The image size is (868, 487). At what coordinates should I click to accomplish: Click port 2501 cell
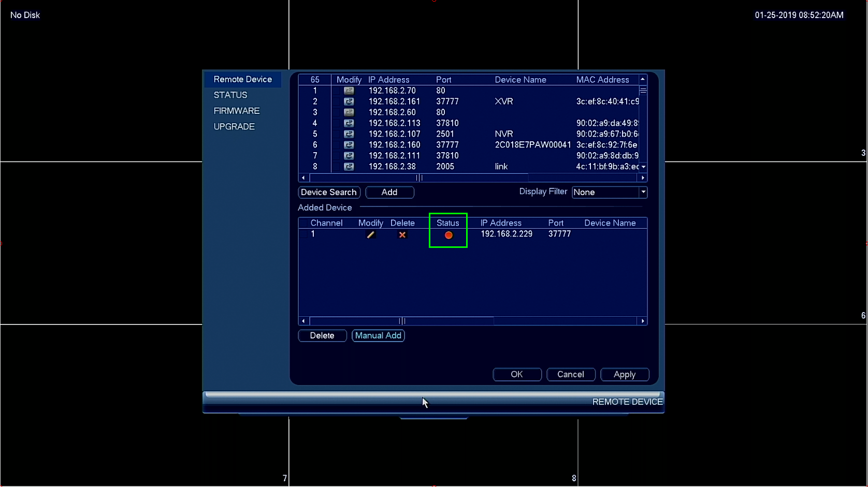pyautogui.click(x=445, y=134)
